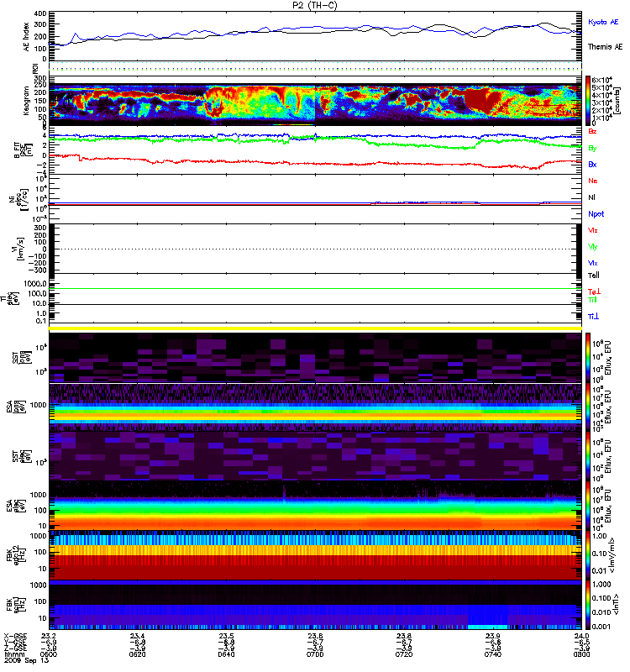Click the date label 2008 Sep 13

point(26,660)
